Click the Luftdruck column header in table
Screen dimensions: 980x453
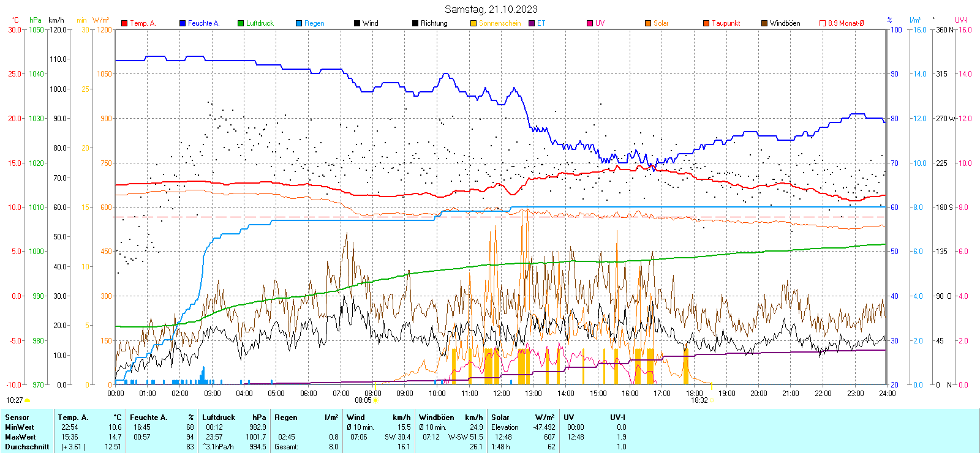click(x=219, y=417)
